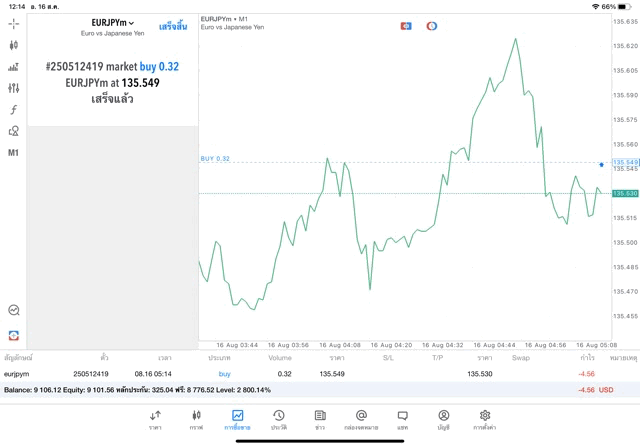The width and height of the screenshot is (640, 447).
Task: Open chart settings sliders icon
Action: click(x=13, y=88)
